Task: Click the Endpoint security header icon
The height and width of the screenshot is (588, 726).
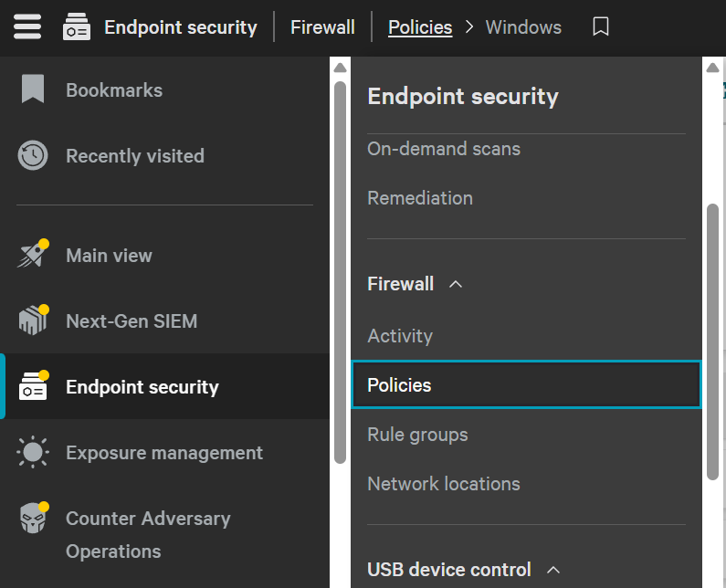Action: (x=77, y=26)
